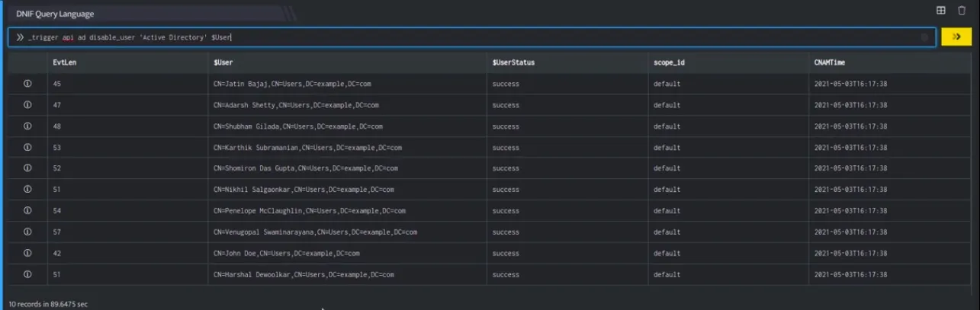The height and width of the screenshot is (310, 980).
Task: Sort by the $UserStatus column header
Action: 513,62
